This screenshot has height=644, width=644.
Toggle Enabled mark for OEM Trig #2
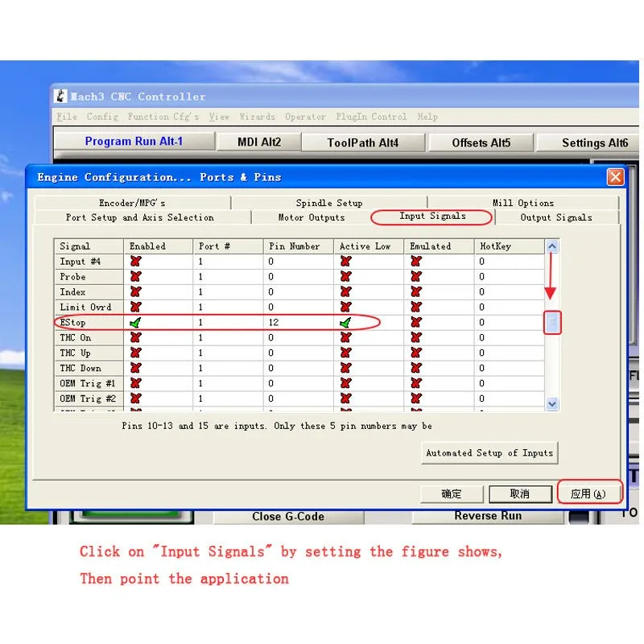coord(135,398)
